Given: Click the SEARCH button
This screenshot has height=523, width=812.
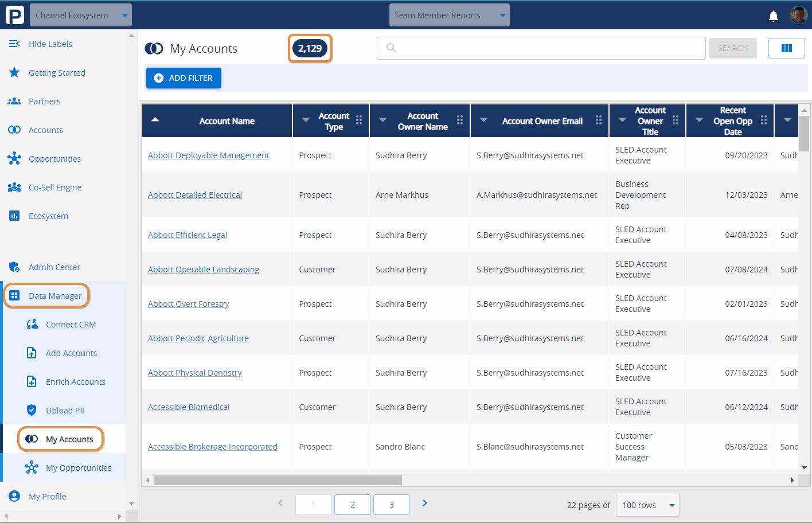Looking at the screenshot, I should [732, 48].
